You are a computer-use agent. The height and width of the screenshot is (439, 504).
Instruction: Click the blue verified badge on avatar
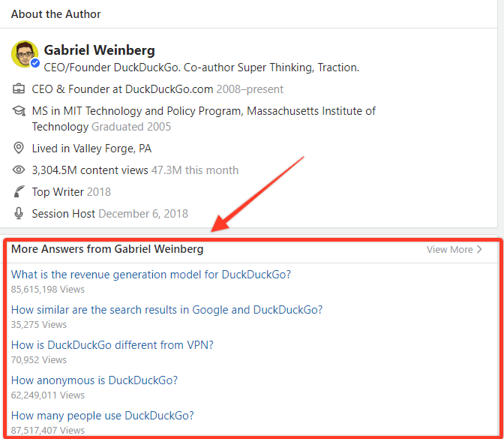tap(34, 64)
